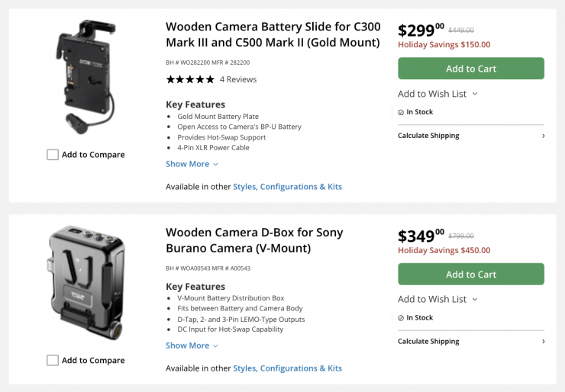Image resolution: width=565 pixels, height=392 pixels.
Task: Tick Add to Compare for D-Box
Action: [x=53, y=360]
